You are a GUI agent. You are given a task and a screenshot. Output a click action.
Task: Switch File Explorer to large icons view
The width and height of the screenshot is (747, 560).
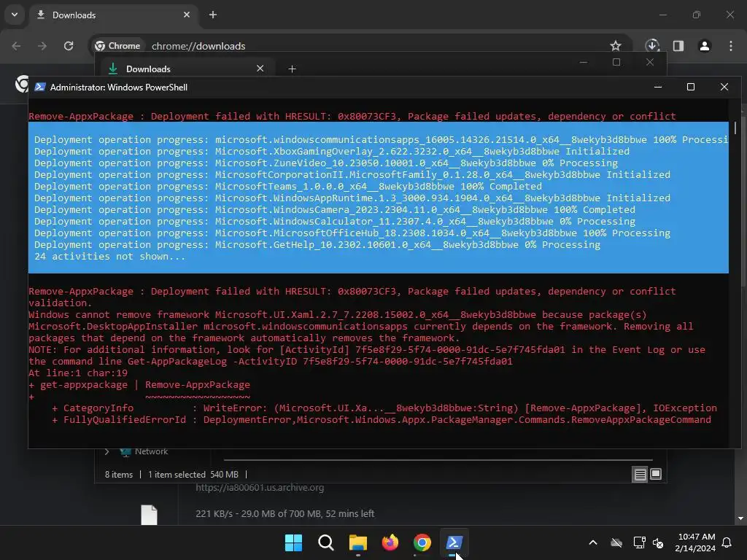tap(656, 474)
